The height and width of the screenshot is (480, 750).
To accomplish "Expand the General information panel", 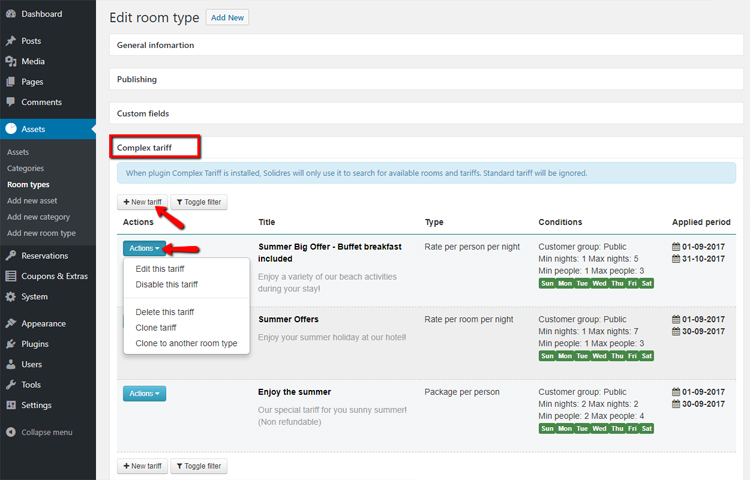I will click(155, 45).
